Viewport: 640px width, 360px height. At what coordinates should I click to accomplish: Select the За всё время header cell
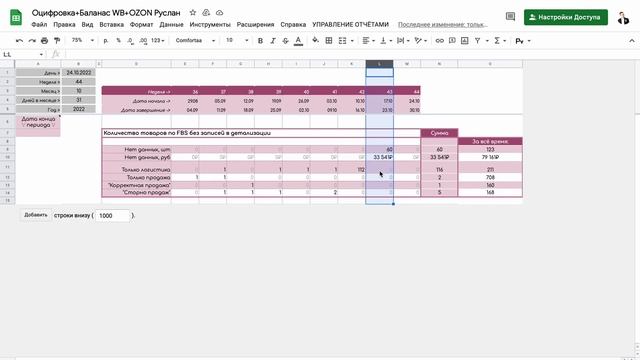pos(490,141)
